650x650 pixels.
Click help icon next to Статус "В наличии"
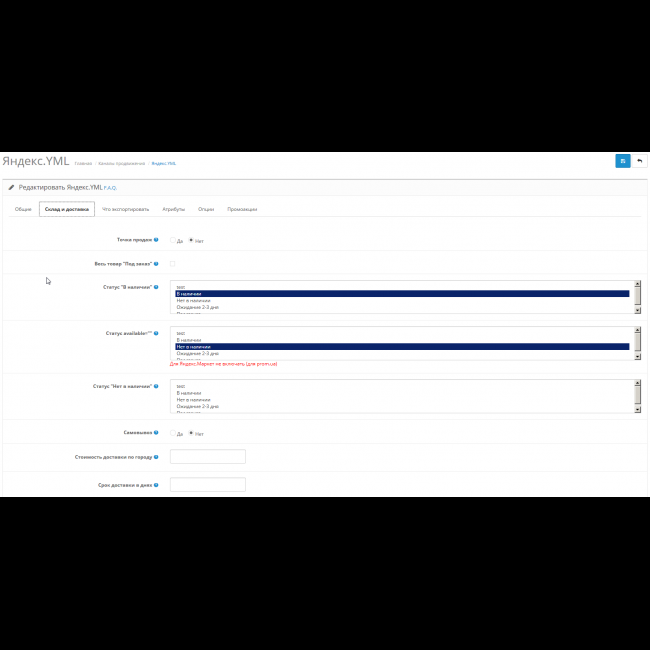[x=156, y=287]
